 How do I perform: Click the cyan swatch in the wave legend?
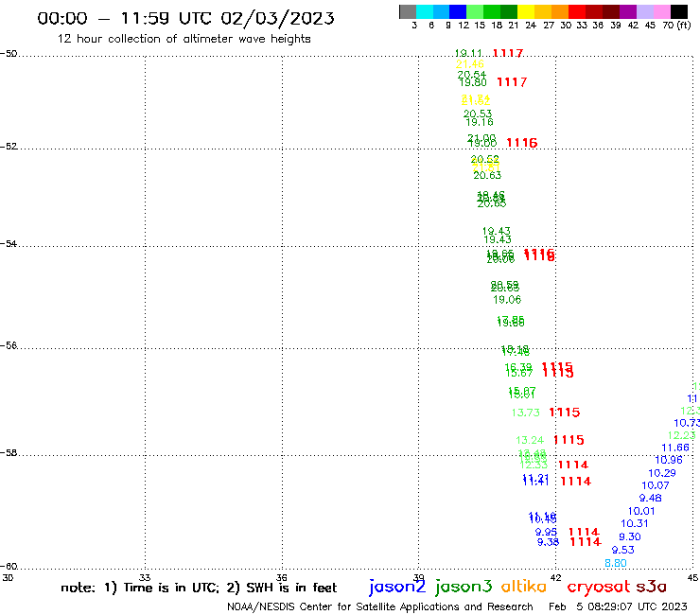point(425,11)
